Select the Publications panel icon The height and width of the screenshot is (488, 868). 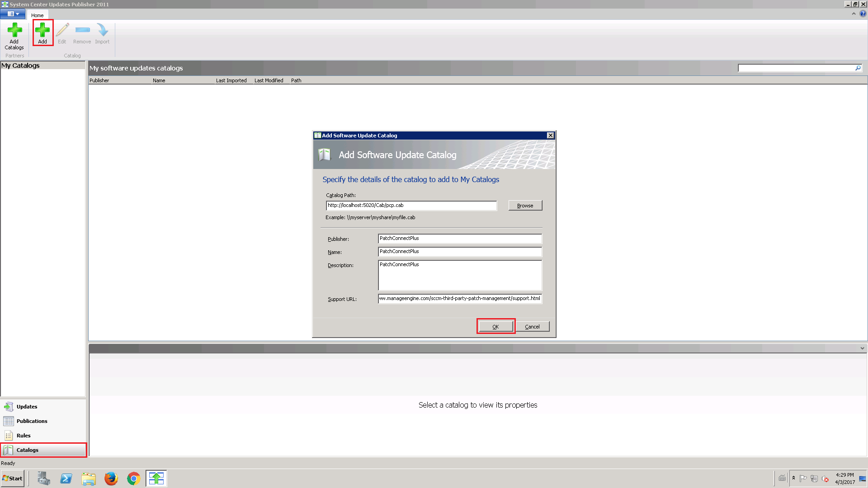tap(9, 421)
